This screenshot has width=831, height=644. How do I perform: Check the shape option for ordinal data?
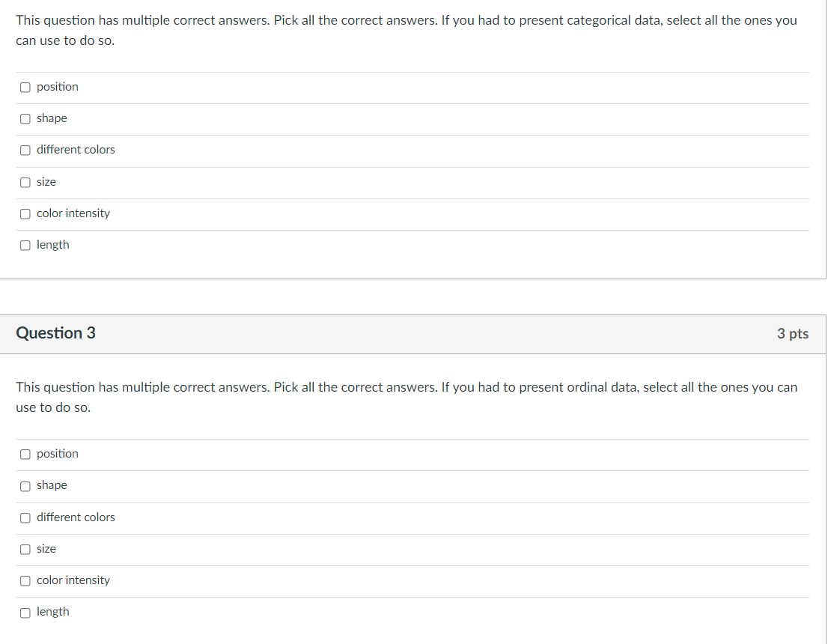(25, 485)
